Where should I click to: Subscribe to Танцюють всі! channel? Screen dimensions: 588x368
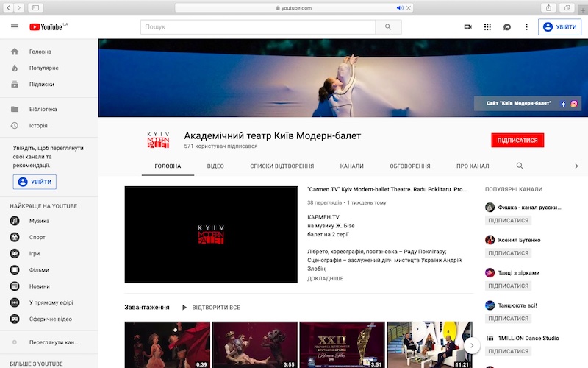click(x=508, y=319)
